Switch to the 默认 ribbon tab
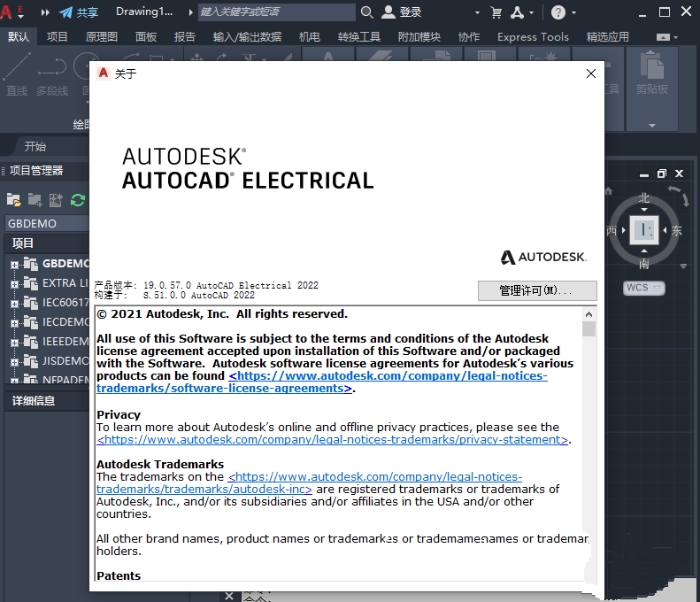 [x=18, y=36]
